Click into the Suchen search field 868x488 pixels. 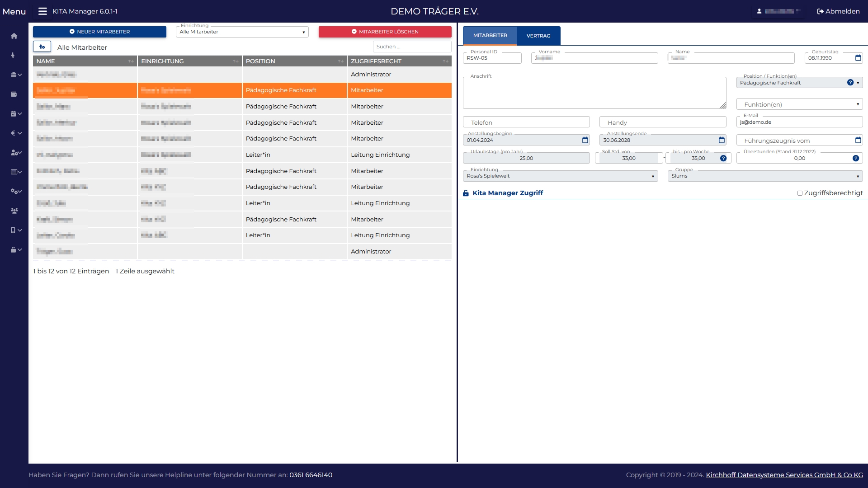click(411, 47)
